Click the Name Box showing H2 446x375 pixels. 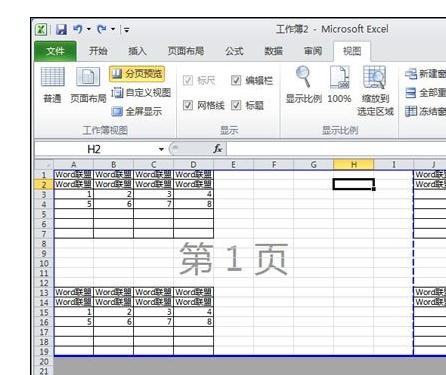(x=94, y=149)
